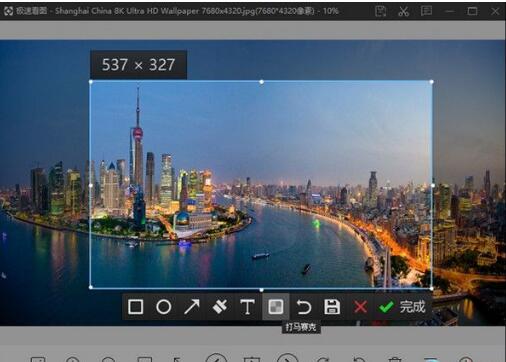This screenshot has width=506, height=362.
Task: Open the menu panel icon in title bar
Action: pos(426,11)
